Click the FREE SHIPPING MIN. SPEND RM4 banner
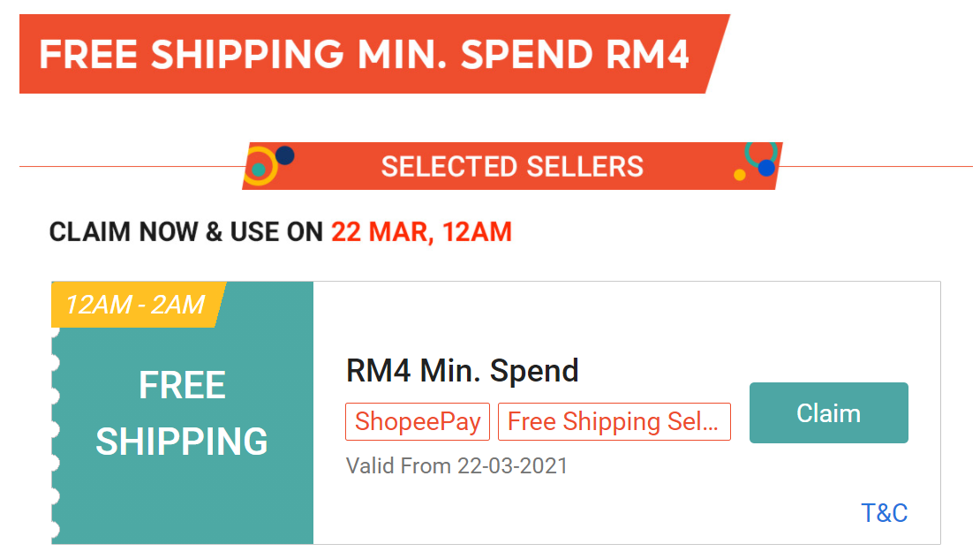This screenshot has height=559, width=980. pos(364,55)
